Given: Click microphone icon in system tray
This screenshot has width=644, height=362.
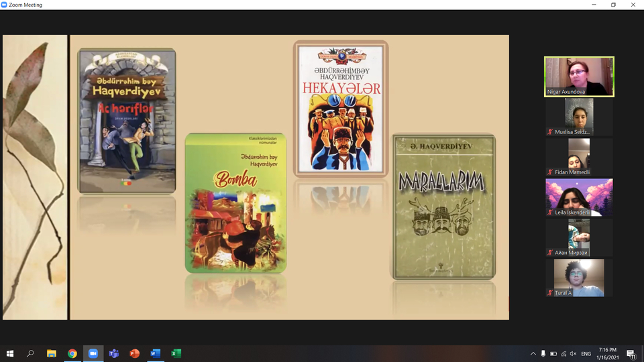Looking at the screenshot, I should point(543,354).
